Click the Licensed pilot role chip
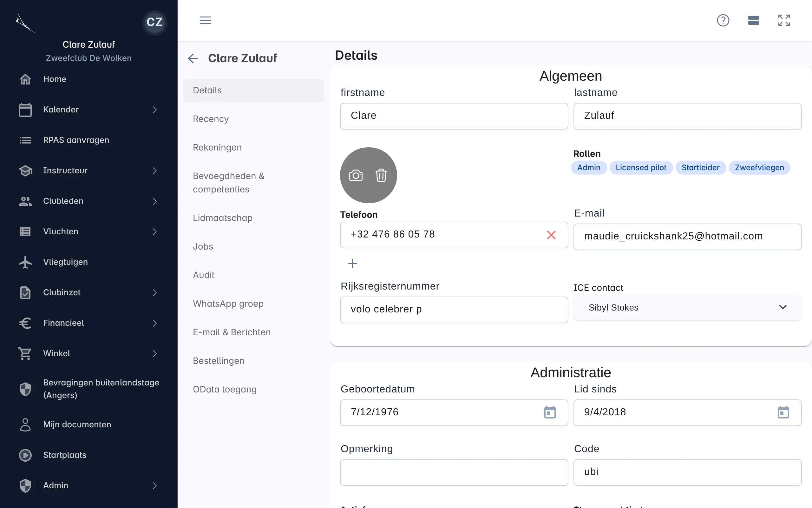 coord(641,168)
